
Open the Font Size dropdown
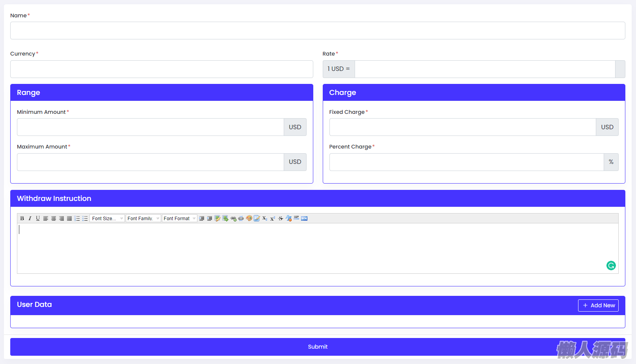coord(107,218)
